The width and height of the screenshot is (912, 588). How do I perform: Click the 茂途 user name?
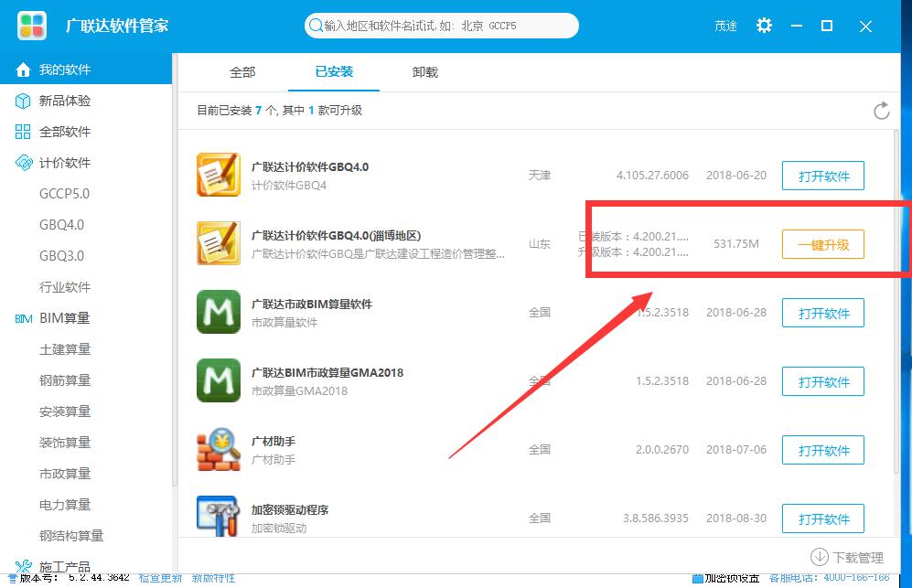pos(725,27)
